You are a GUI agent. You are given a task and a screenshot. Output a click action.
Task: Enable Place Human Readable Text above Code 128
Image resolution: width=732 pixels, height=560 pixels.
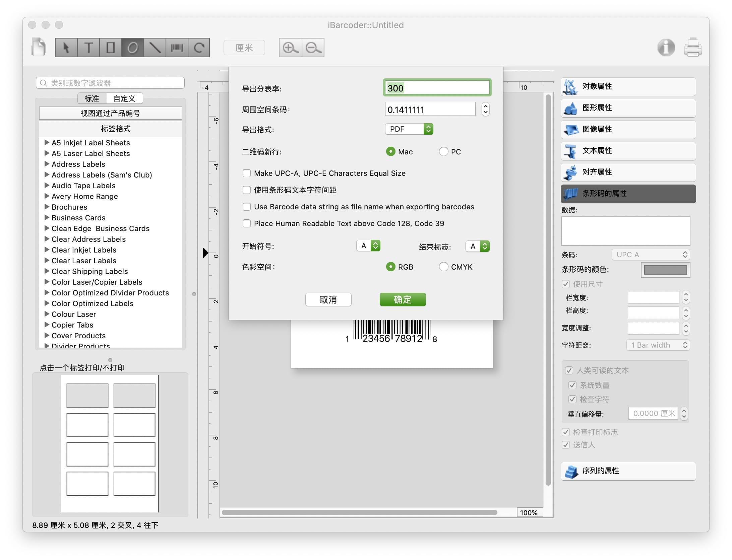247,223
